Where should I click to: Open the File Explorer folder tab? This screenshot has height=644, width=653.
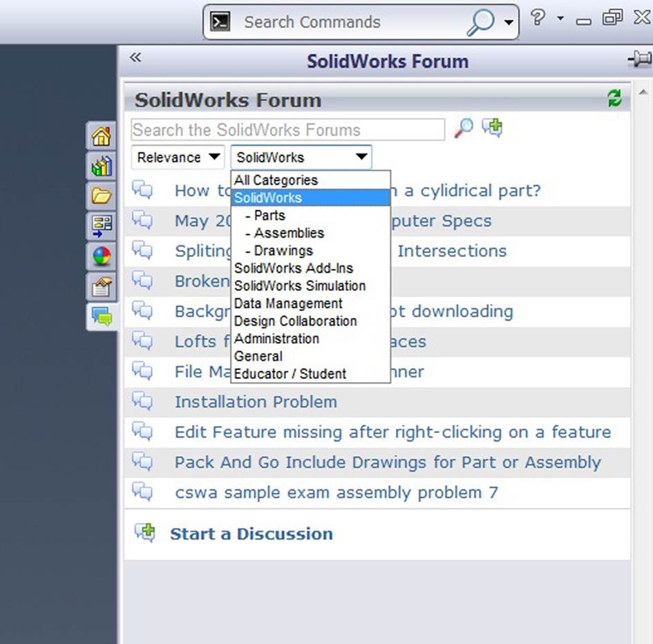tap(102, 196)
